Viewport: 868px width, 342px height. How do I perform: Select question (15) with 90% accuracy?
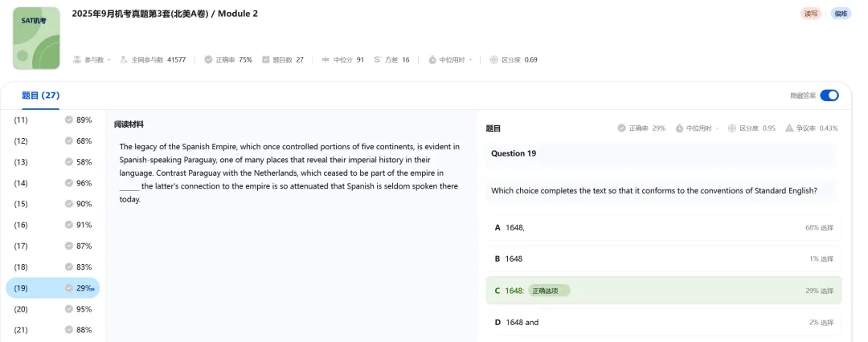52,204
